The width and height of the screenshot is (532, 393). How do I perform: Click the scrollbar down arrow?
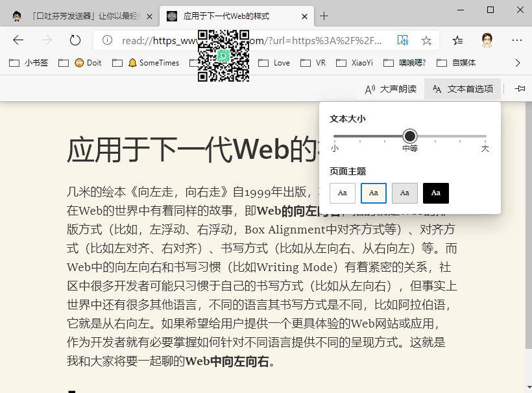tap(529, 387)
